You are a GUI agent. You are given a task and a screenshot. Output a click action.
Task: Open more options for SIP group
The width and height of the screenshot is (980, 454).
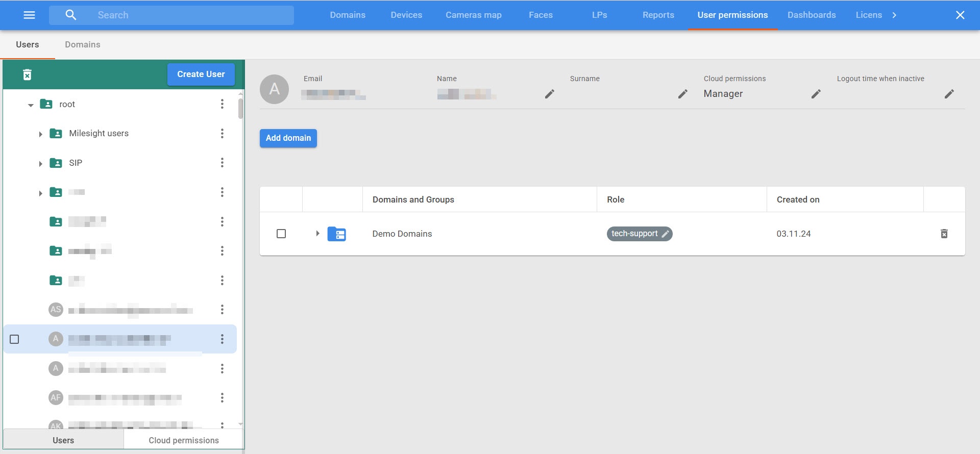(222, 163)
